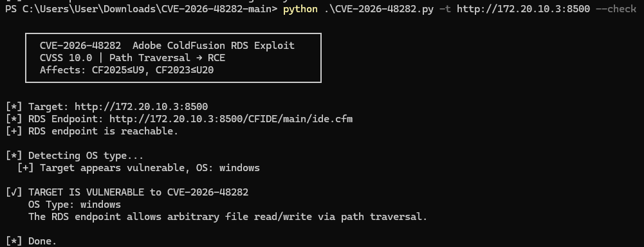This screenshot has width=644, height=247.
Task: Click the Affects CF2025≤U9 banner line
Action: click(x=127, y=70)
